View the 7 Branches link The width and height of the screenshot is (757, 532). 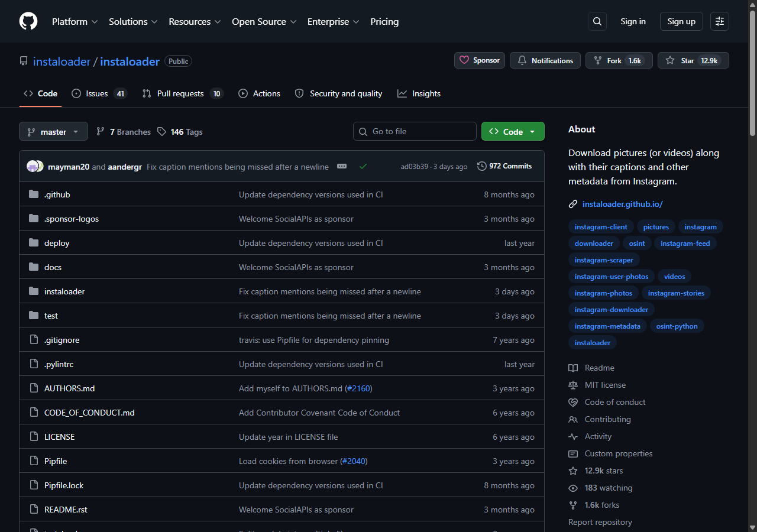coord(124,132)
